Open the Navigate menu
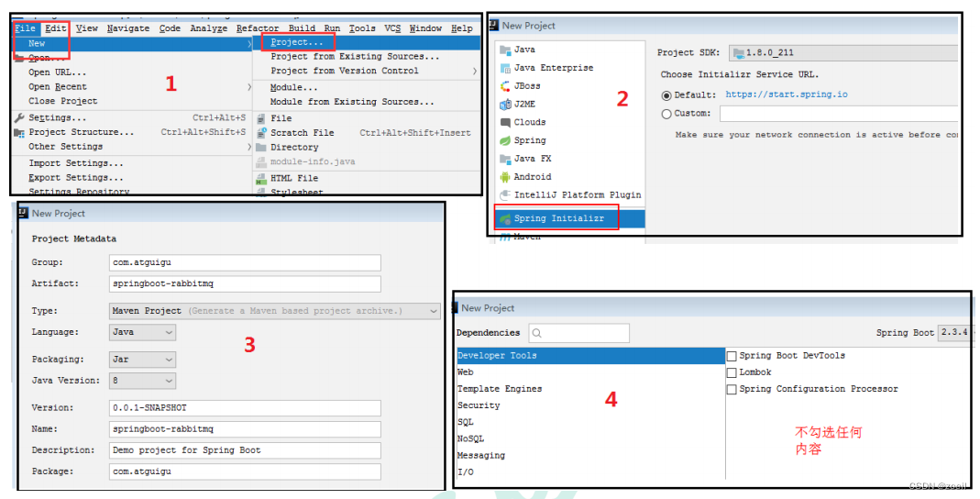This screenshot has height=499, width=980. (128, 28)
